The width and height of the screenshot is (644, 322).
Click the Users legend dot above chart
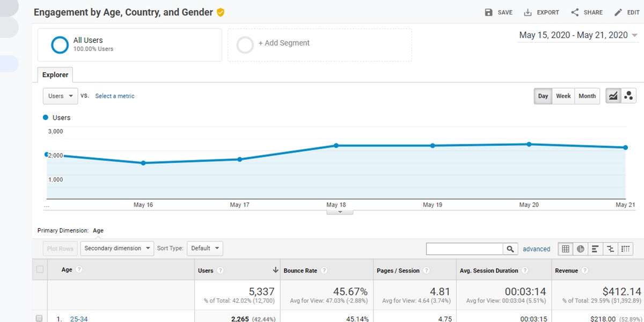46,118
